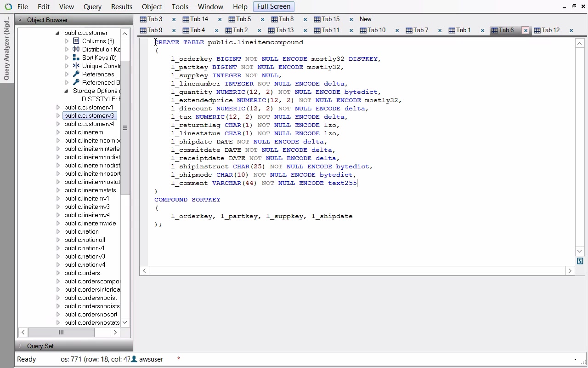The image size is (588, 368).
Task: Collapse the Storage Options node
Action: (x=67, y=91)
